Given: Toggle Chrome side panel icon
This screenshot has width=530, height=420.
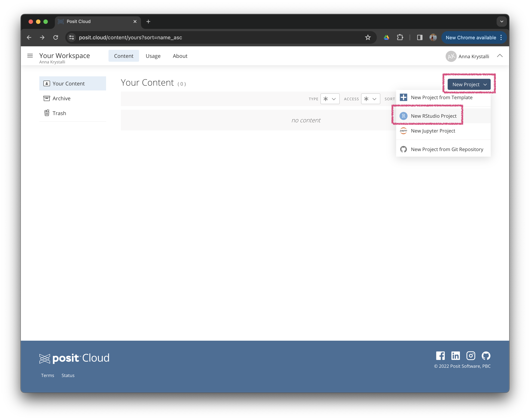Looking at the screenshot, I should 420,37.
